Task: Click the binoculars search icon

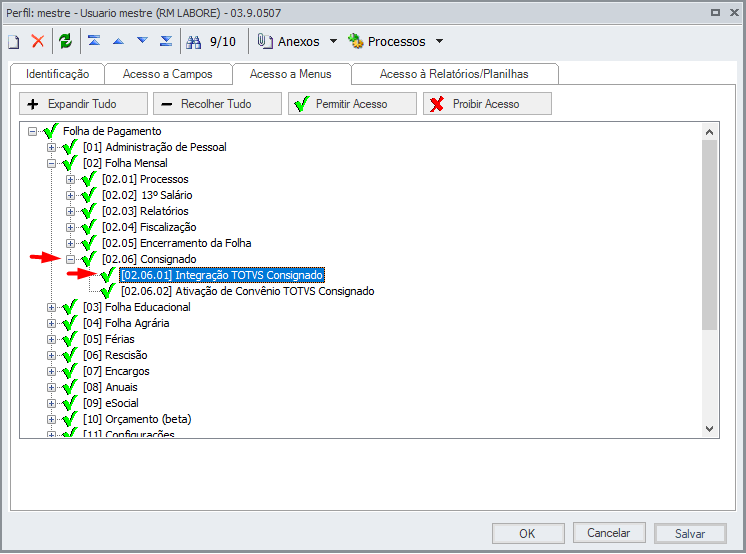Action: click(x=193, y=42)
